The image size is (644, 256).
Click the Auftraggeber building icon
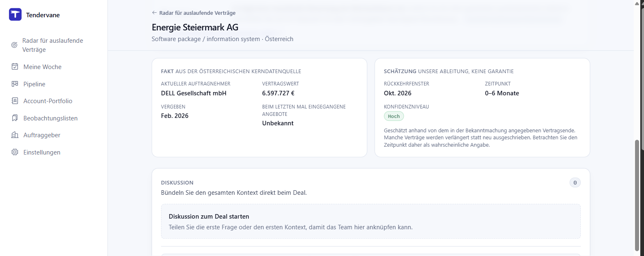point(15,135)
